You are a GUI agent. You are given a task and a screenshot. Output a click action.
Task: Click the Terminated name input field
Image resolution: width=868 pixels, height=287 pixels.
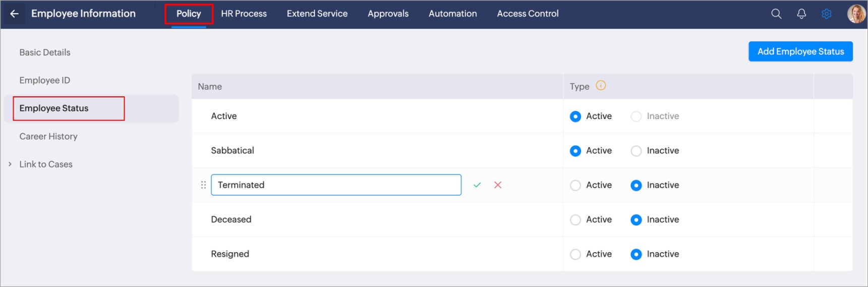point(336,185)
